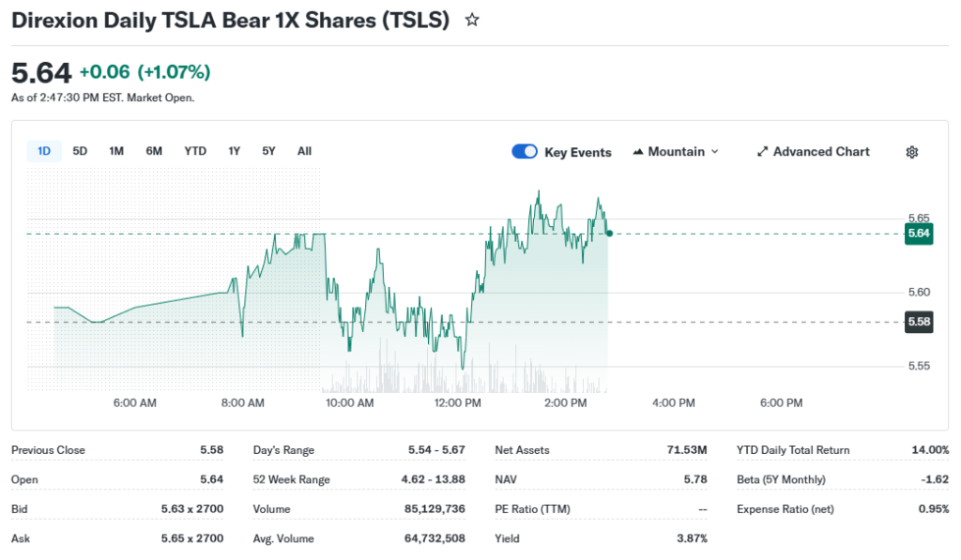Switch to the 5D time range
The height and width of the screenshot is (560, 961).
(x=80, y=151)
